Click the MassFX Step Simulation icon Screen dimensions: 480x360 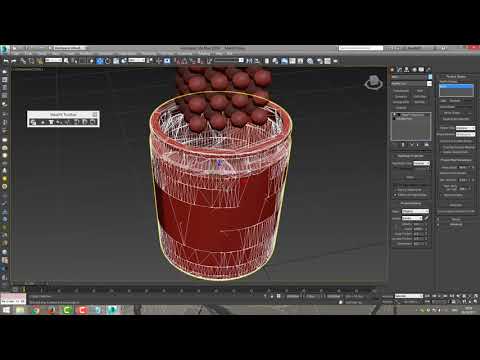[x=92, y=122]
